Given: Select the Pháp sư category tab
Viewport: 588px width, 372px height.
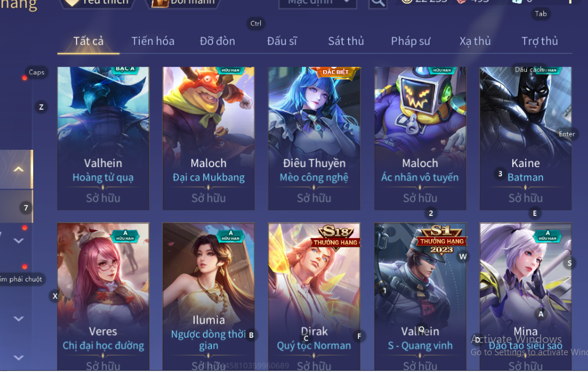Looking at the screenshot, I should [x=411, y=41].
